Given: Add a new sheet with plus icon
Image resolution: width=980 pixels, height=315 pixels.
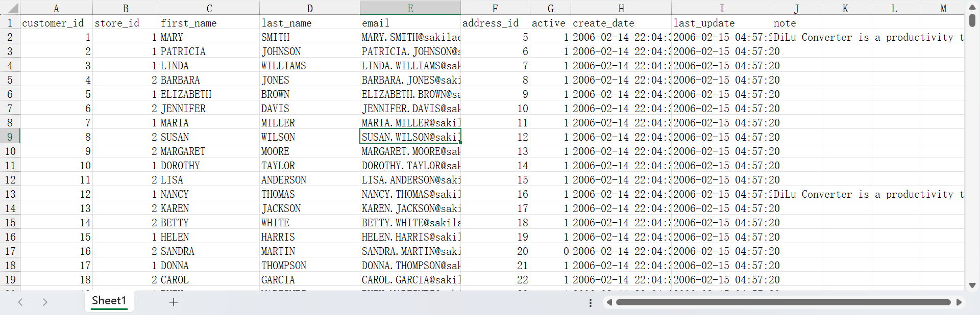Looking at the screenshot, I should (x=174, y=302).
